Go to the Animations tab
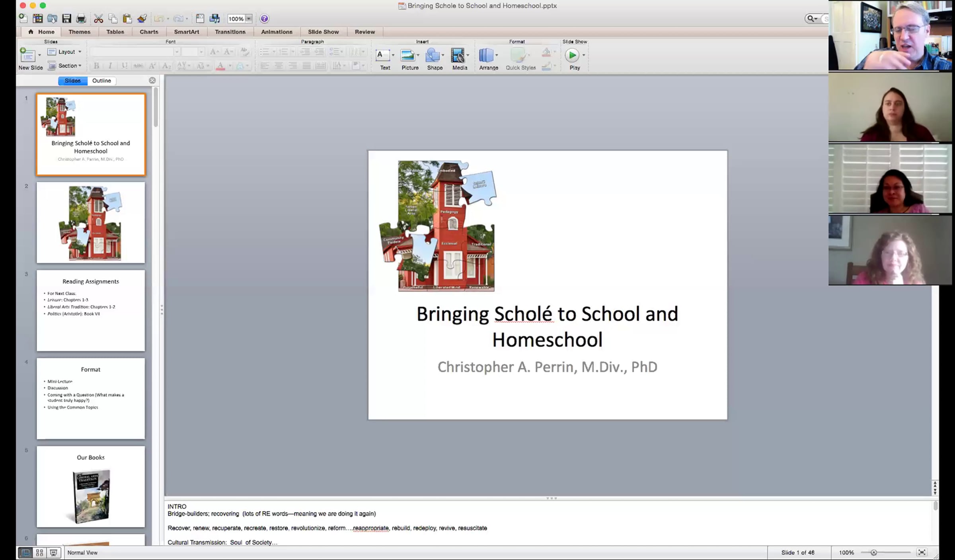 pos(277,32)
